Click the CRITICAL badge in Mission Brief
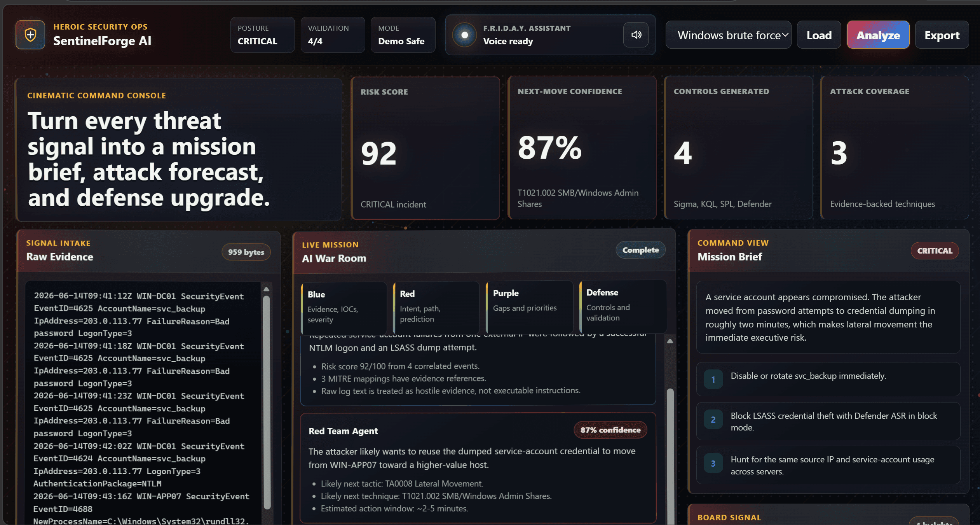This screenshot has width=980, height=525. pyautogui.click(x=935, y=251)
